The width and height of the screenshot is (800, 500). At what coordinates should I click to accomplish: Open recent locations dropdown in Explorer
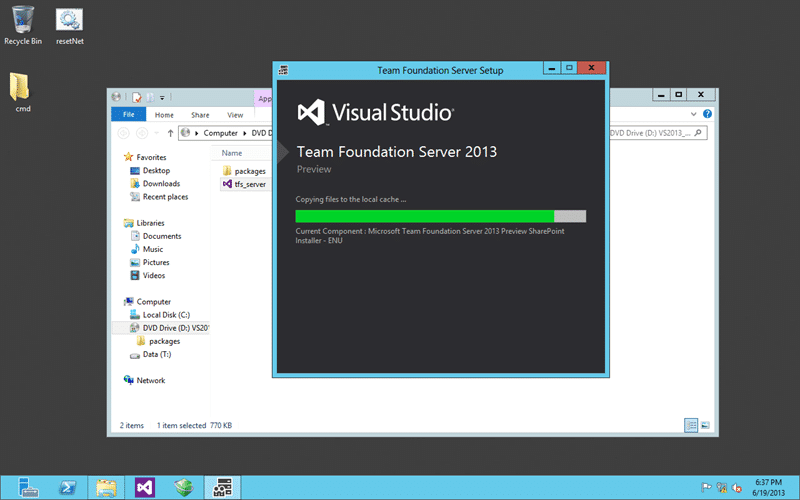point(157,133)
